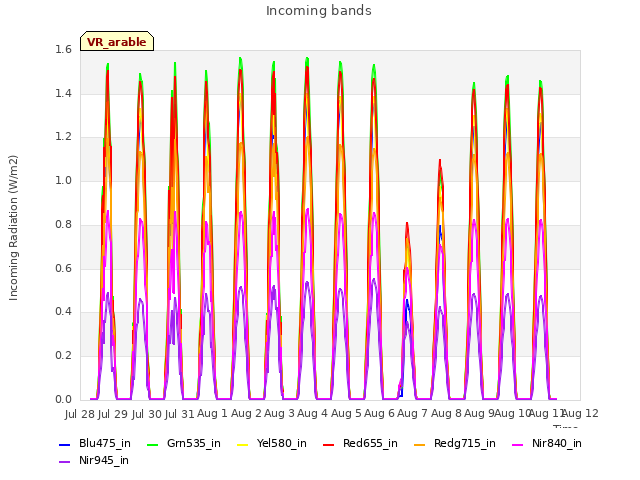Click the 0.4 y-axis tick label

[x=63, y=311]
